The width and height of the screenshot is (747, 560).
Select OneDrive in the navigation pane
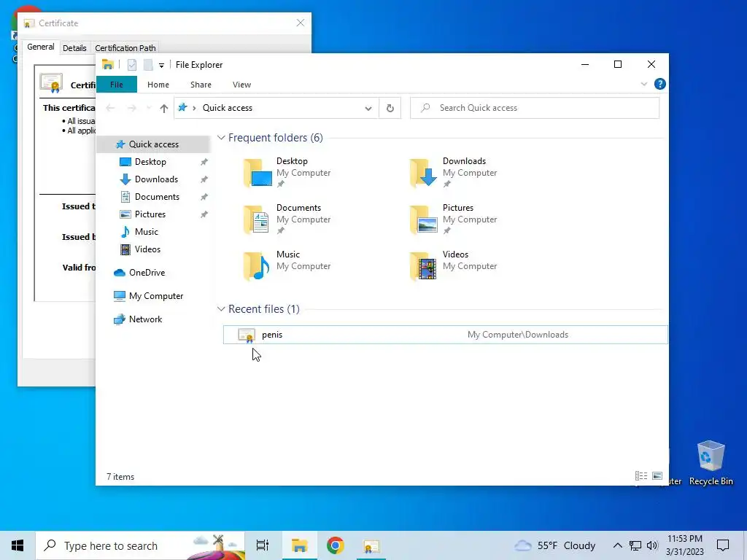pyautogui.click(x=147, y=273)
